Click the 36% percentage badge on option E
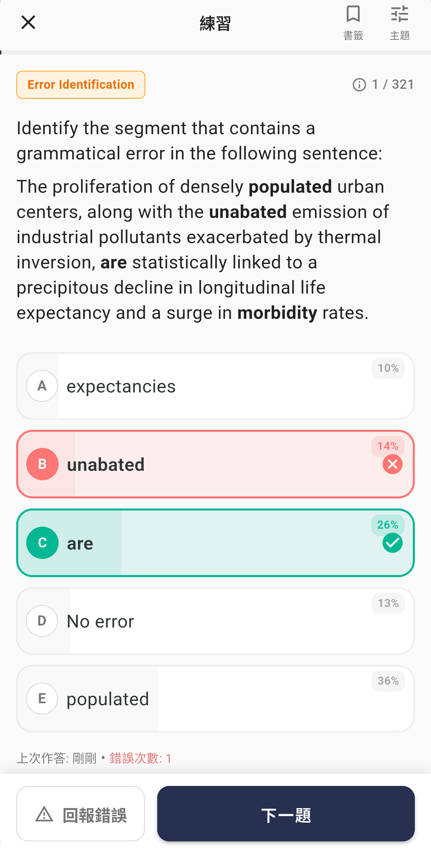This screenshot has width=431, height=868. click(x=388, y=681)
